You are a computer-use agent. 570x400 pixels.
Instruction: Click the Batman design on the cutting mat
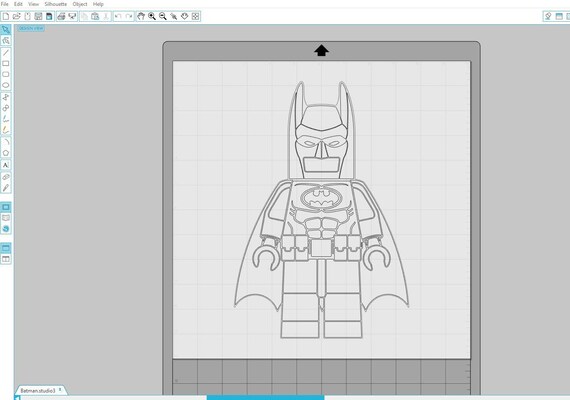[321, 210]
